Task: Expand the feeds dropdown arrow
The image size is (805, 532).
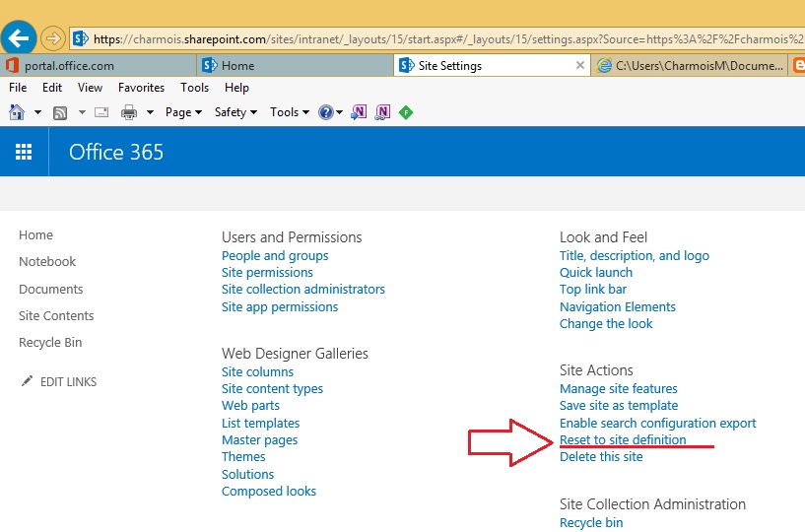Action: pos(82,112)
